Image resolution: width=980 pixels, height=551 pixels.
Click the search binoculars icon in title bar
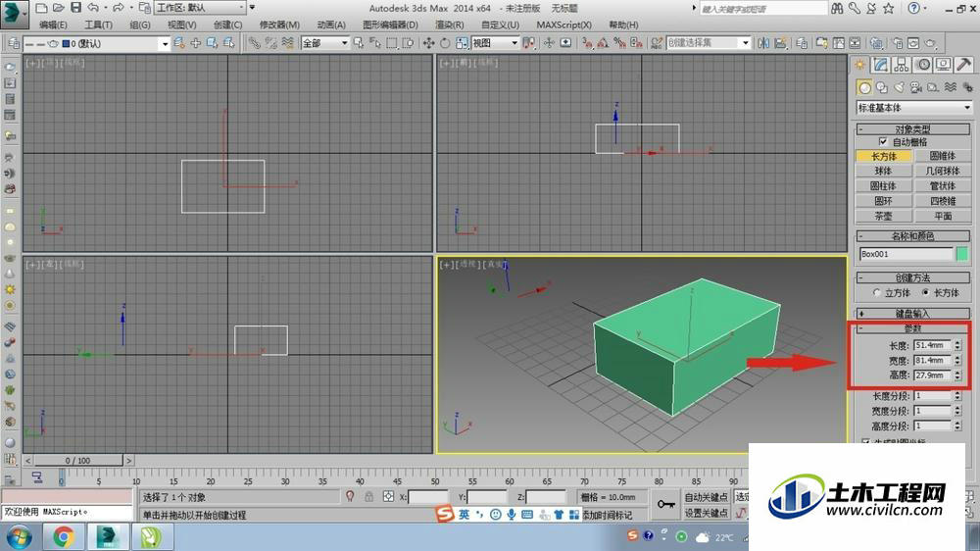coord(837,8)
